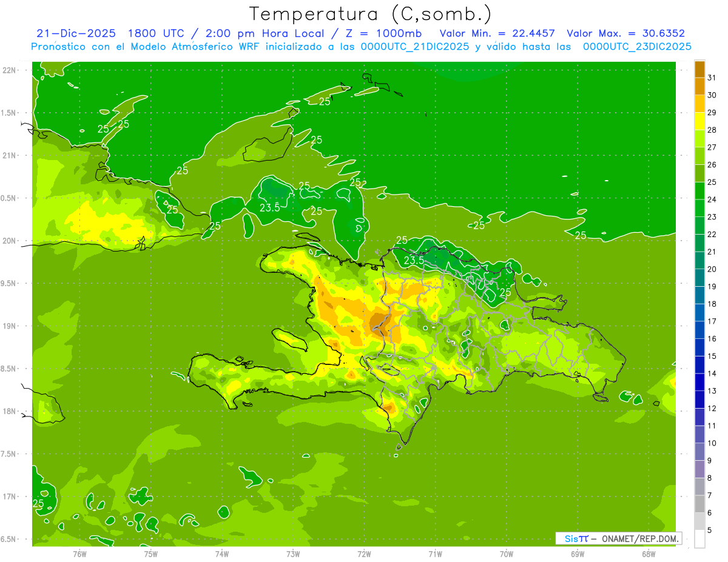Image resolution: width=728 pixels, height=562 pixels.
Task: Click the '17N' latitude label
Action: (x=9, y=497)
